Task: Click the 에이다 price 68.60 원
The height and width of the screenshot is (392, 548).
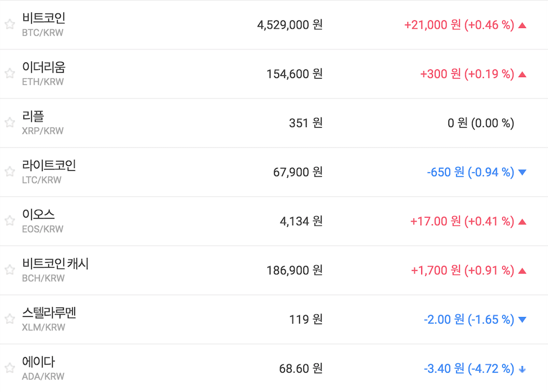Action: [x=300, y=369]
